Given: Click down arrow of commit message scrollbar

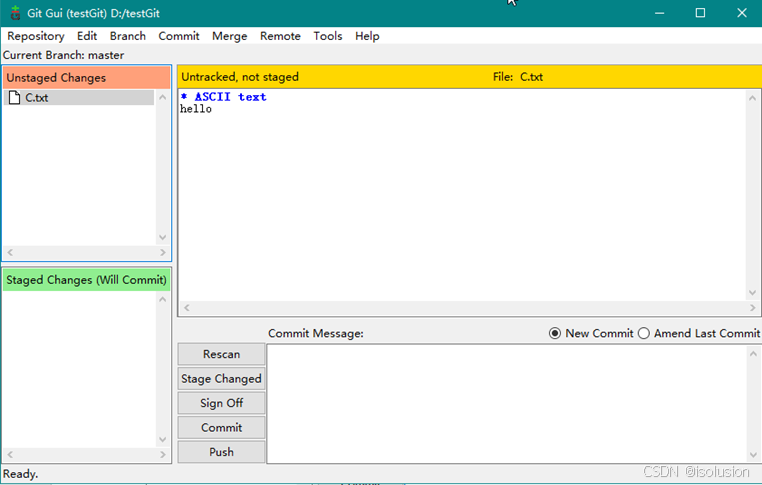Looking at the screenshot, I should click(753, 455).
